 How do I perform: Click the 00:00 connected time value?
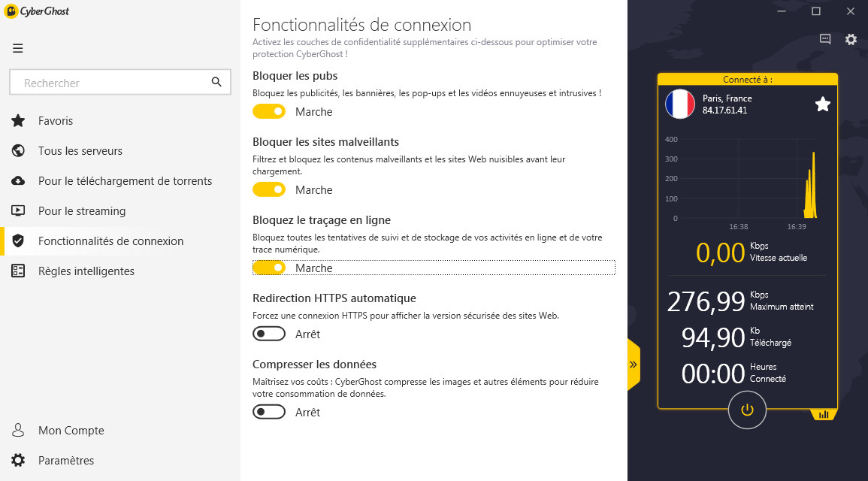(x=713, y=374)
